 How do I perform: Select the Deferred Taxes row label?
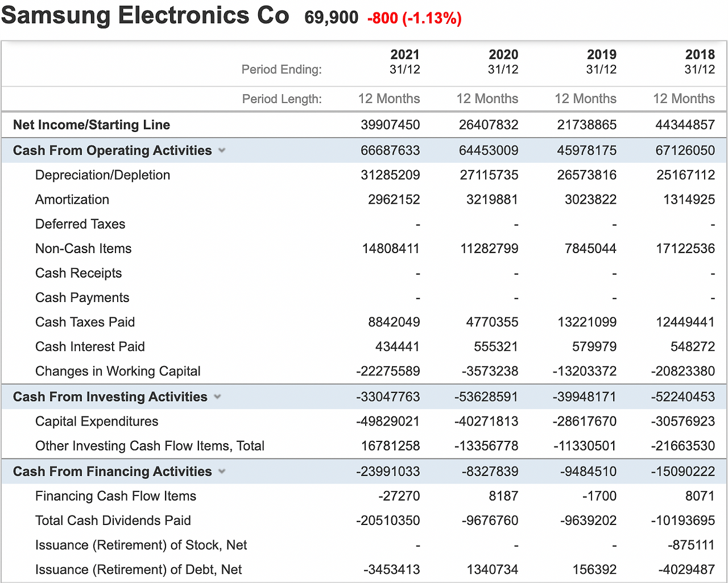(80, 224)
